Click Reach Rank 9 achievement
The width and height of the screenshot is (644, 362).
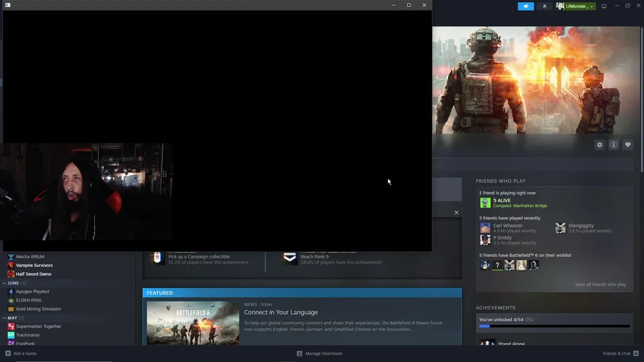(314, 256)
